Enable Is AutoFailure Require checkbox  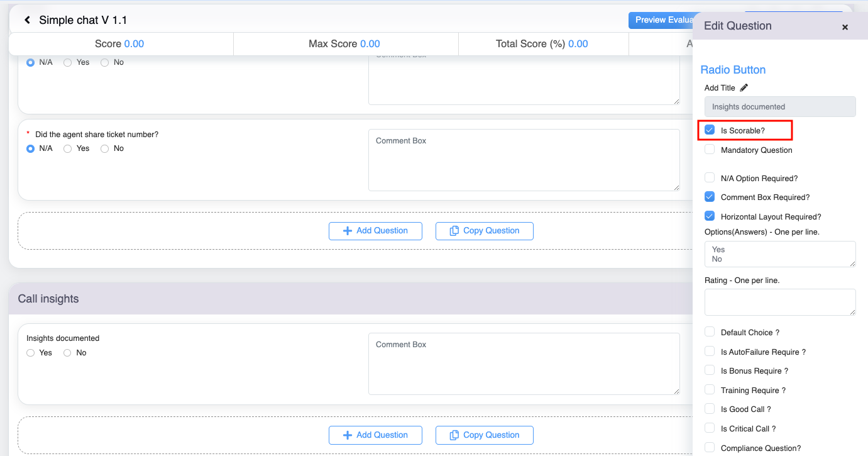710,352
